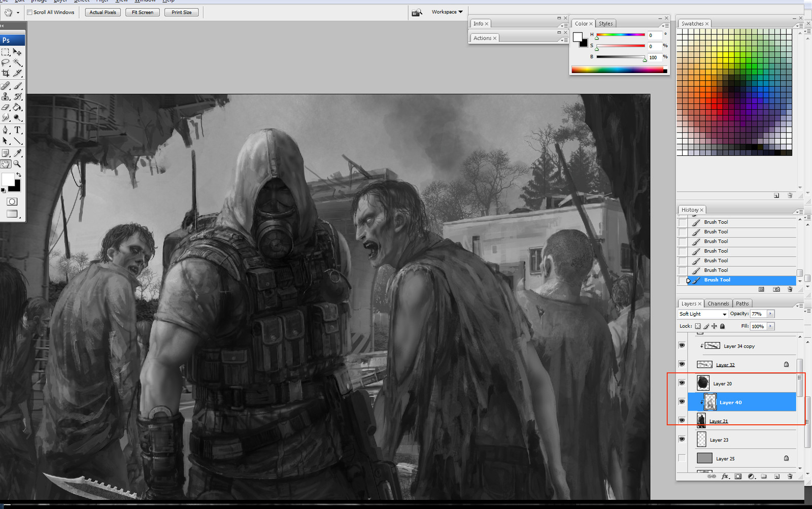
Task: Hide Layer 34 copy with eye icon
Action: [x=682, y=346]
